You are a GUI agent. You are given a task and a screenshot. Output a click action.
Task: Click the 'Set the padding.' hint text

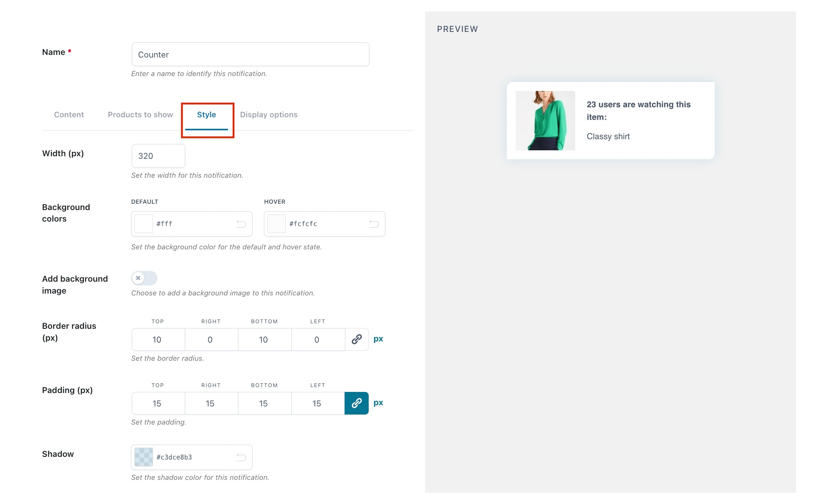[159, 422]
